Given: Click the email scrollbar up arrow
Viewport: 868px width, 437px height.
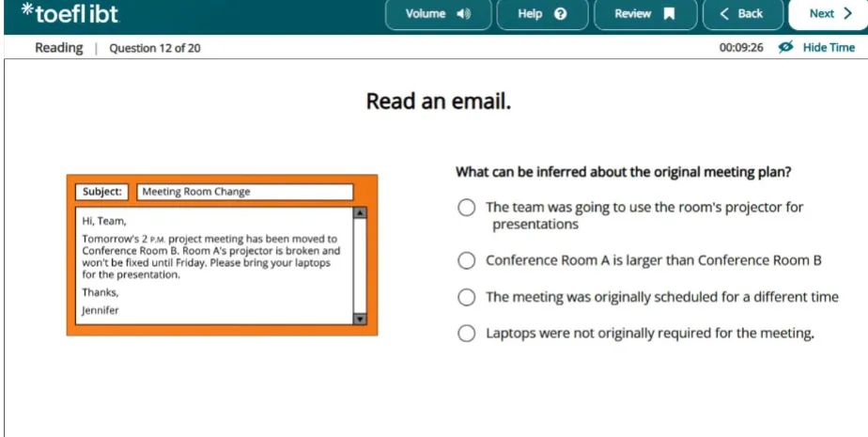Looking at the screenshot, I should click(x=360, y=212).
